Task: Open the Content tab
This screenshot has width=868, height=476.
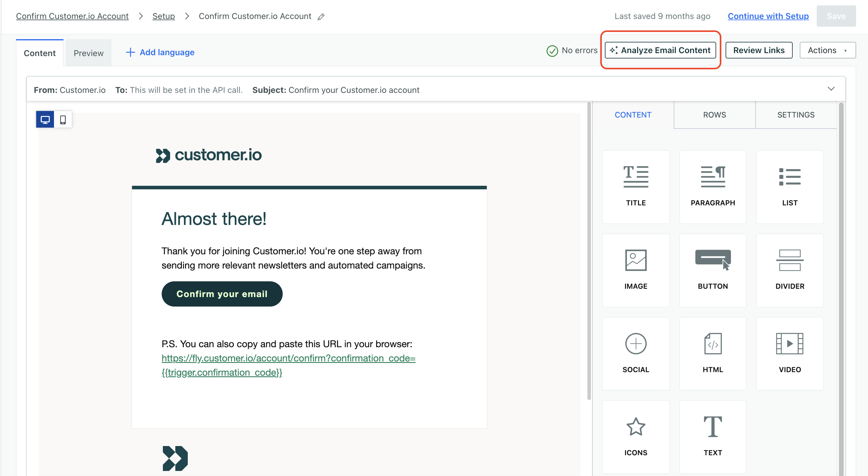Action: 39,53
